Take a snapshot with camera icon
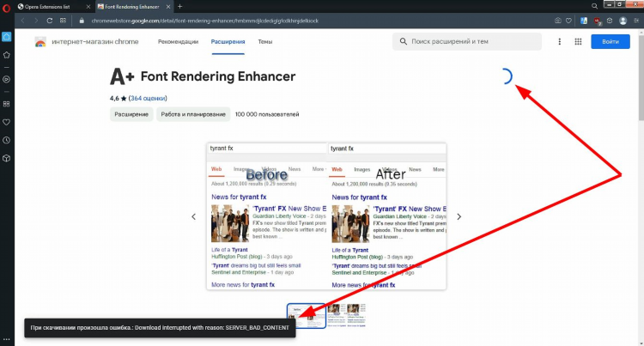Screen dimensions: 644x346 click(x=557, y=21)
